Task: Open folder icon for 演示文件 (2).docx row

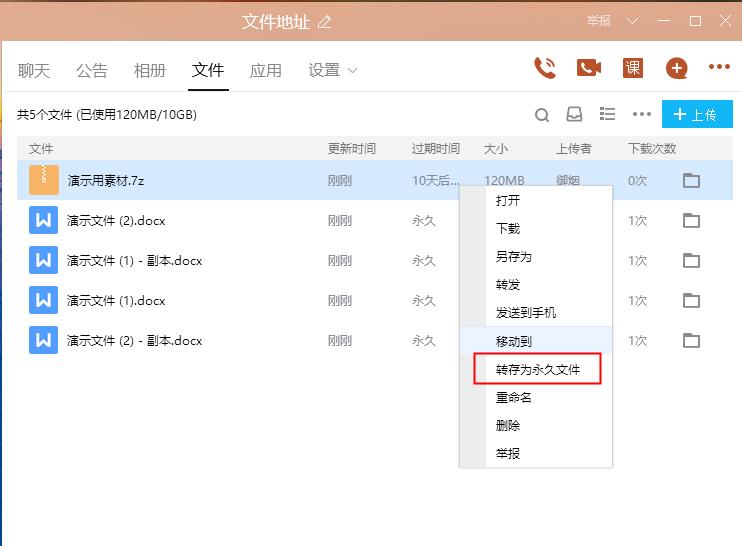Action: (x=691, y=220)
